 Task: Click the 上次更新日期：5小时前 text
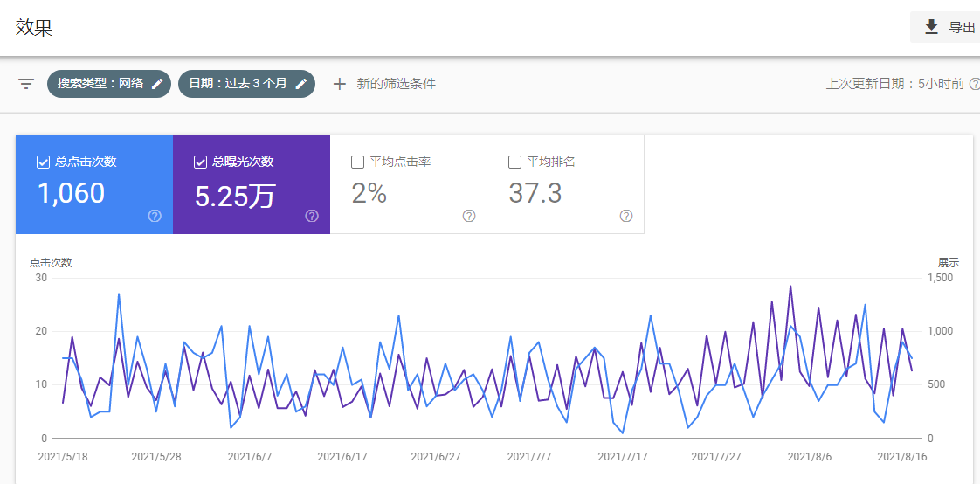[895, 84]
